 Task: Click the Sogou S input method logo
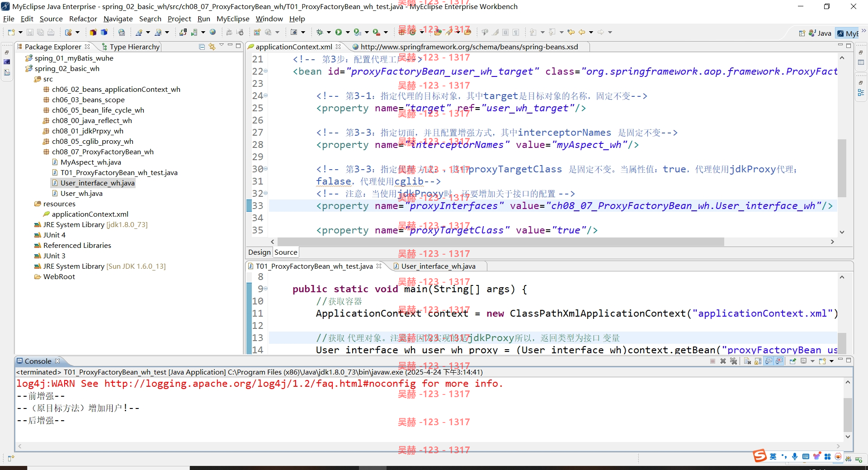759,456
